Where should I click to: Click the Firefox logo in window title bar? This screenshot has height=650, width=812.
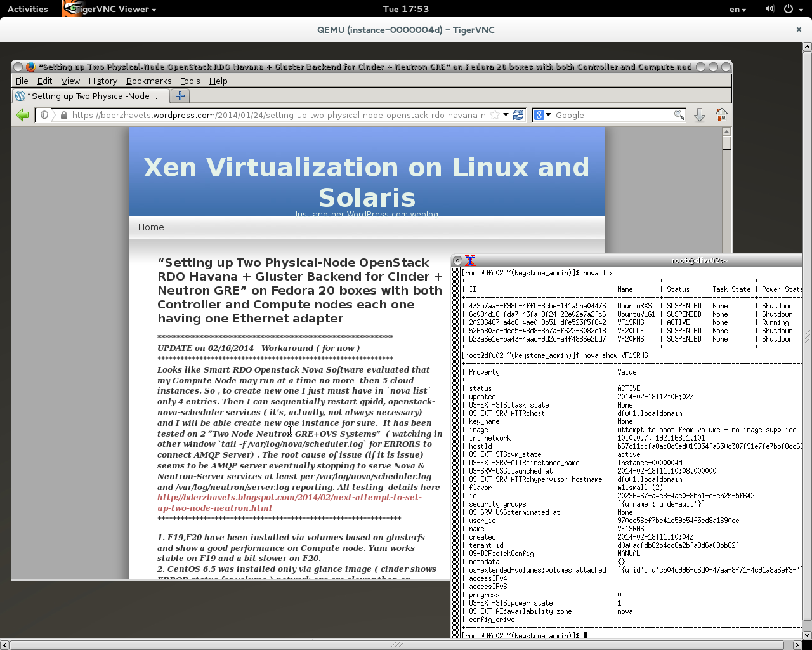pos(30,67)
